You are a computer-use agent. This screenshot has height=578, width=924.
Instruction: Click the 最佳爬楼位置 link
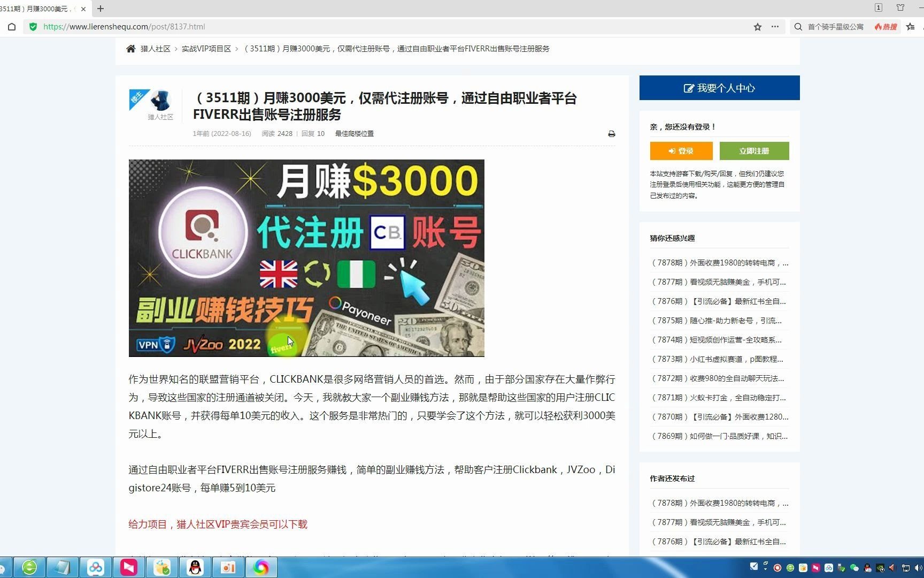coord(355,134)
